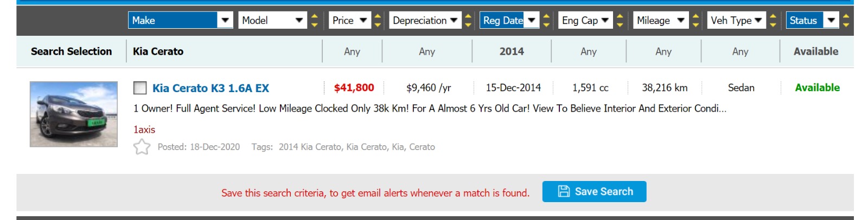Screen dimensions: 868x220
Task: Click sort arrows beside Mileage
Action: (x=695, y=21)
